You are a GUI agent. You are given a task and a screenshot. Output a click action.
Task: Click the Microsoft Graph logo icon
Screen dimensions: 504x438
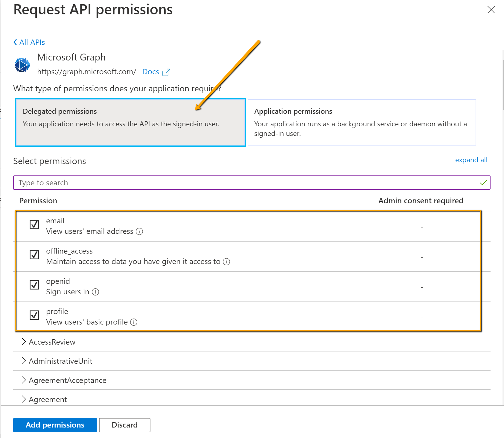click(x=23, y=64)
